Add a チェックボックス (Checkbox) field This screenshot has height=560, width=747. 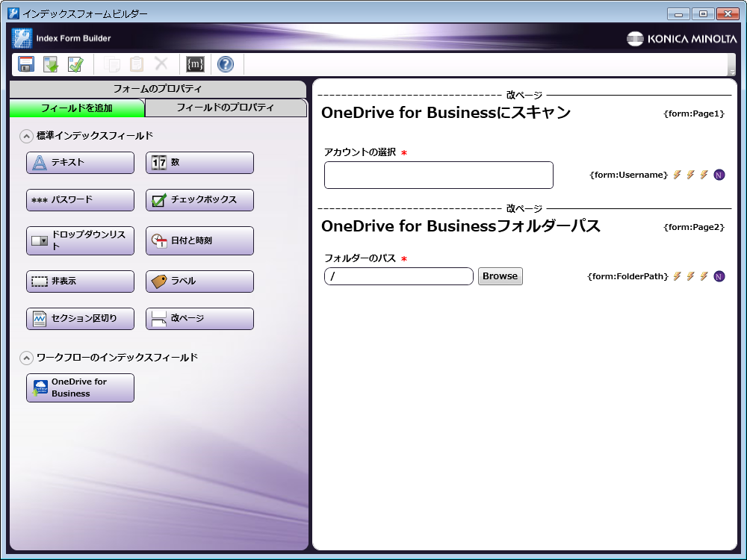tap(199, 200)
